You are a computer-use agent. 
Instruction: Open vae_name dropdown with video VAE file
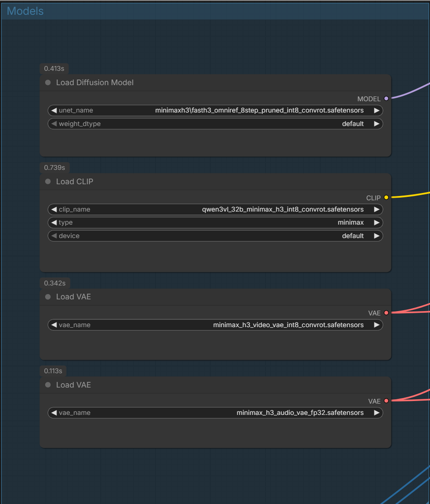215,325
